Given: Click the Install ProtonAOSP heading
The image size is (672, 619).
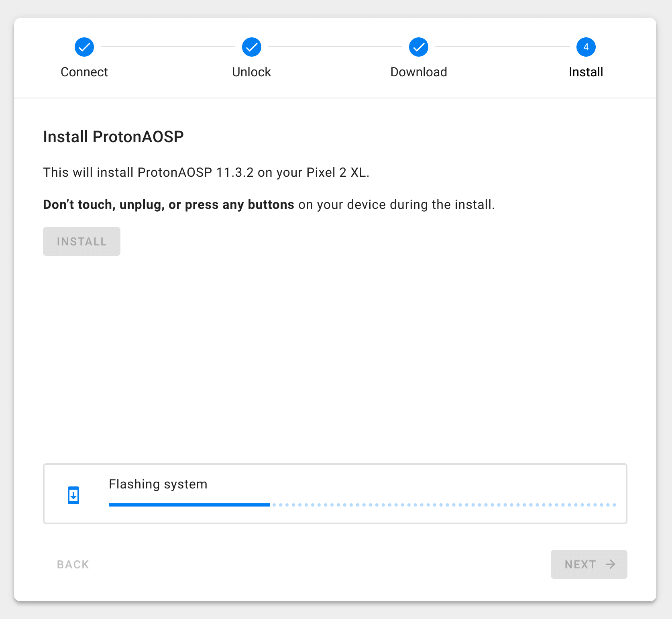Looking at the screenshot, I should point(114,136).
